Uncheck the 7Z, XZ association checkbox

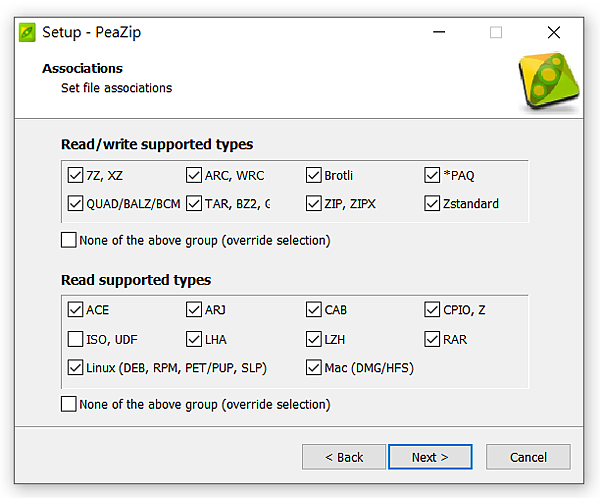click(x=75, y=175)
